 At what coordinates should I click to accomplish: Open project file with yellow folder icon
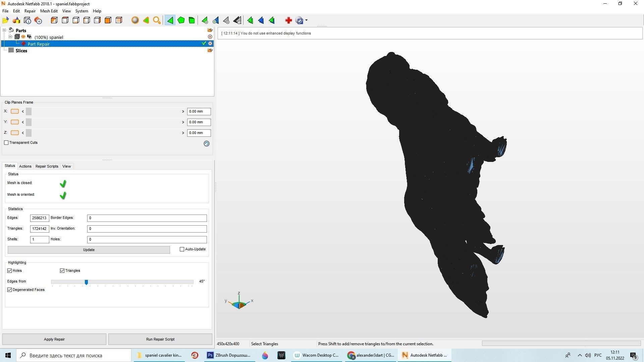(x=5, y=20)
